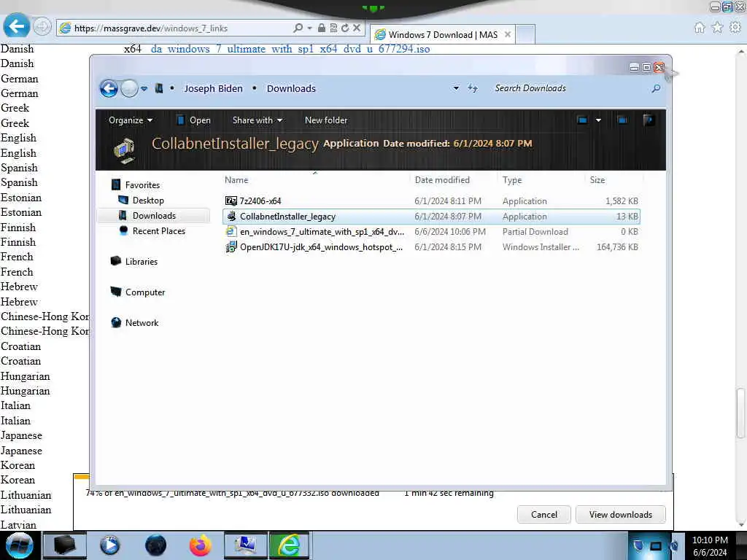Click change your view icon
Viewport: 747px width, 560px height.
click(582, 120)
